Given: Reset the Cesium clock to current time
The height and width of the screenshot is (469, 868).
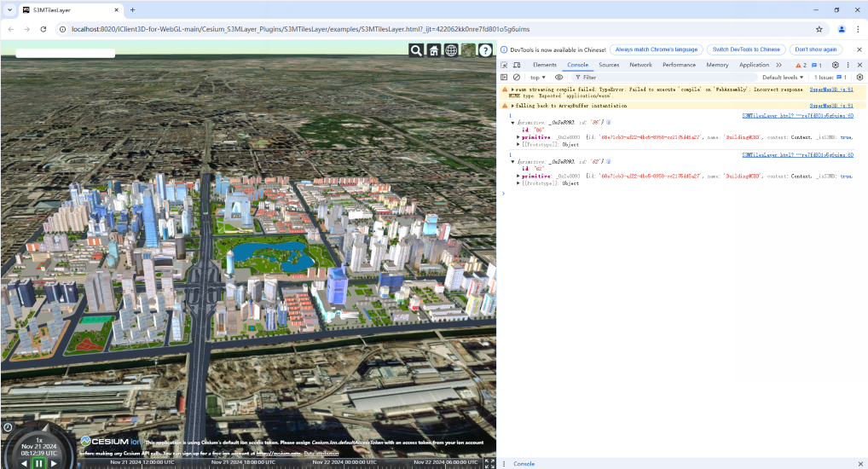Looking at the screenshot, I should pyautogui.click(x=8, y=427).
